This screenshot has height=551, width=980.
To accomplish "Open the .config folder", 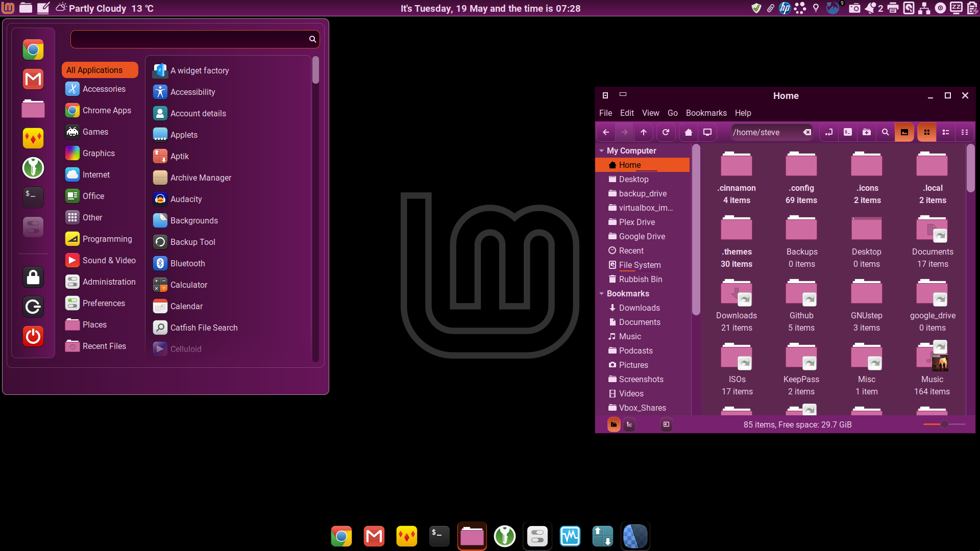I will (801, 177).
